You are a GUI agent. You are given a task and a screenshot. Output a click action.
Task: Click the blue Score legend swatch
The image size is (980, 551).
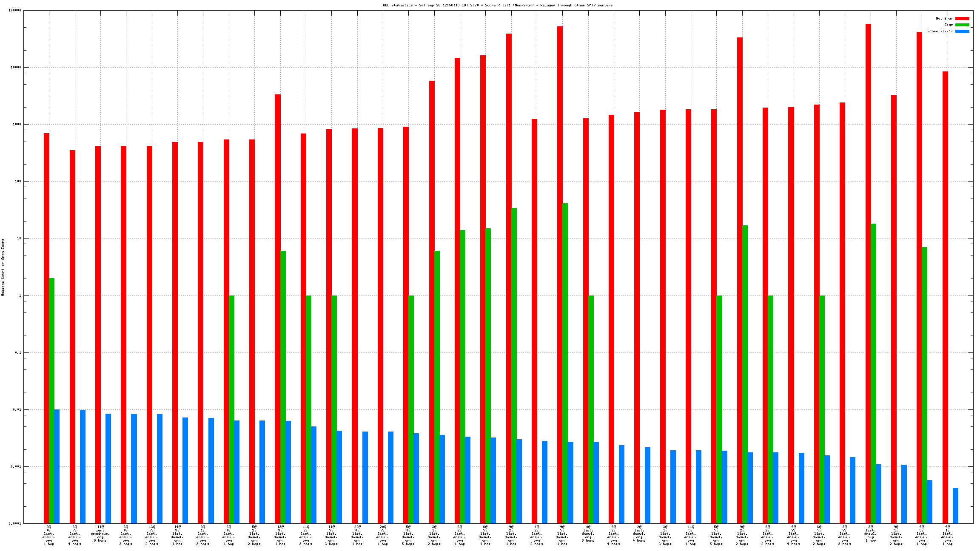click(962, 31)
